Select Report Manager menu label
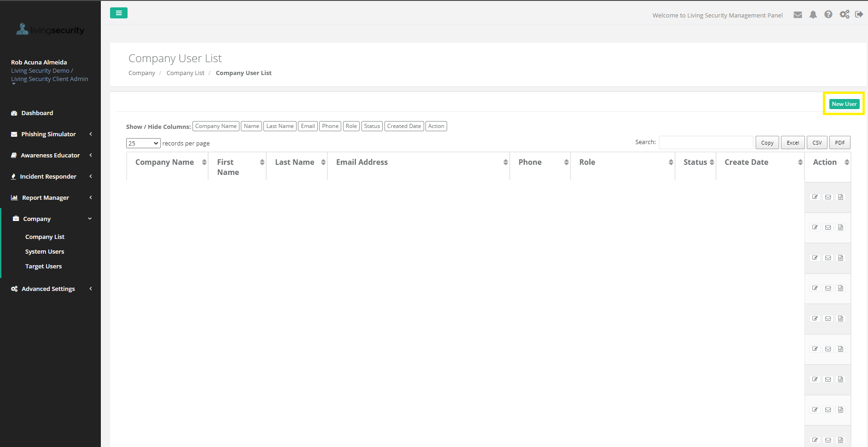The height and width of the screenshot is (447, 868). (46, 198)
